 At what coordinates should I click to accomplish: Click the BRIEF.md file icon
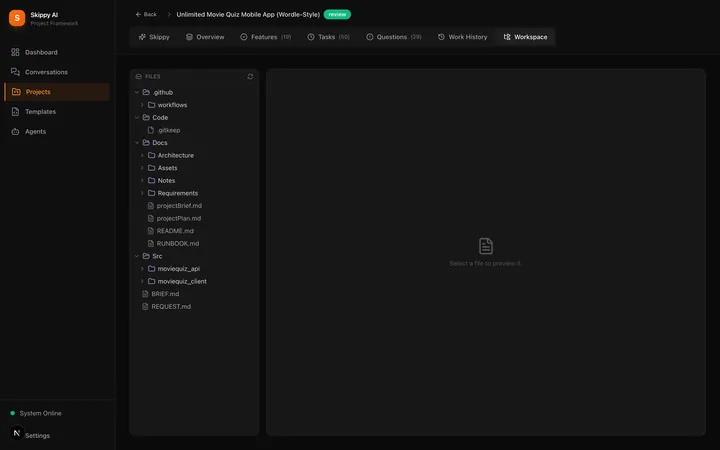145,294
